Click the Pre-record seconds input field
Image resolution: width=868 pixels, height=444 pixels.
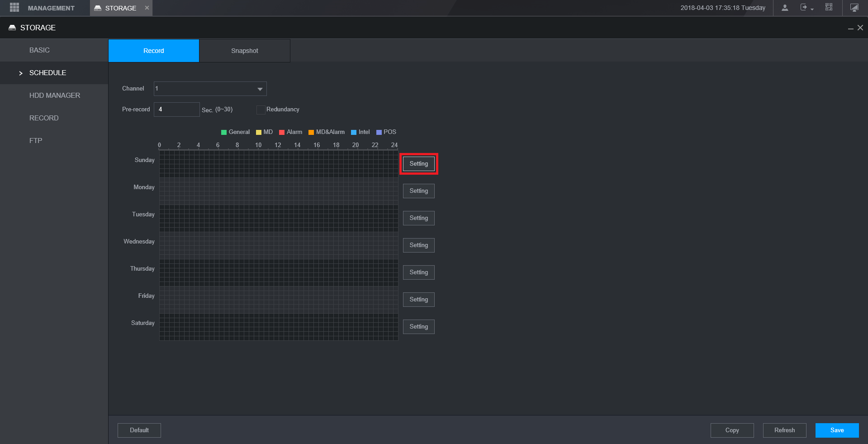177,110
